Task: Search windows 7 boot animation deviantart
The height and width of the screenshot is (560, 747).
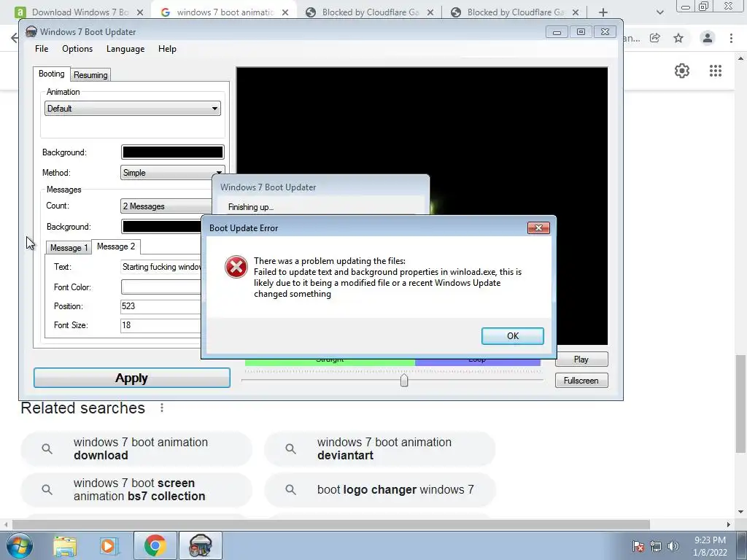Action: point(379,448)
